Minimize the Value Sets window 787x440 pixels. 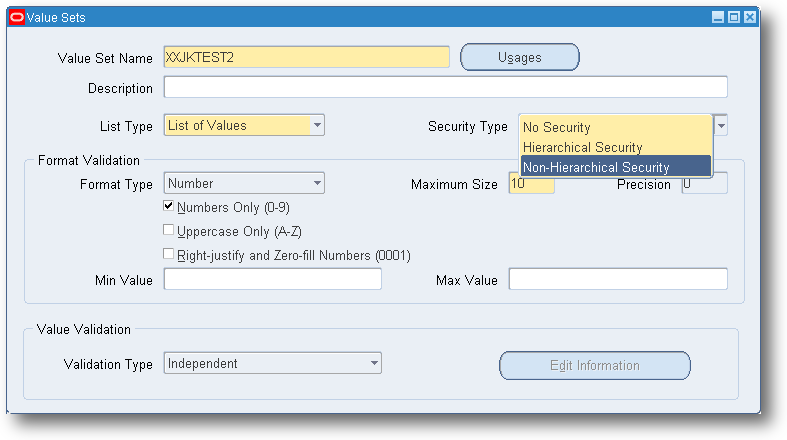(718, 18)
